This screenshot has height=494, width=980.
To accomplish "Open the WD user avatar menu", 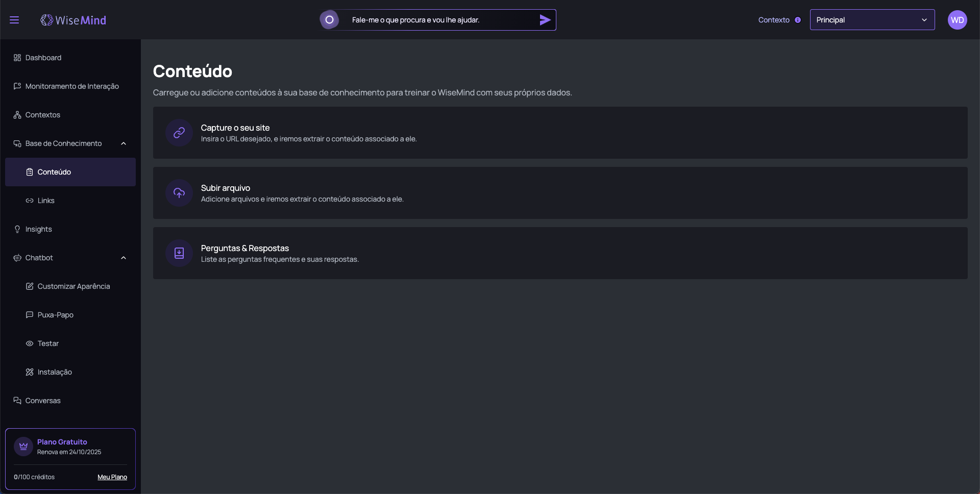I will (957, 20).
